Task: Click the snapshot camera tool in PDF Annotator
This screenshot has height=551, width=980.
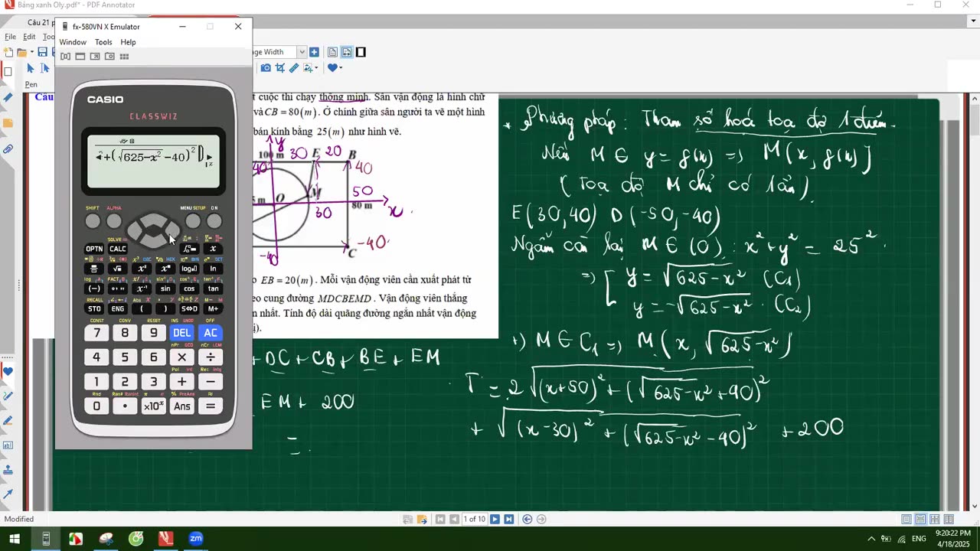Action: pyautogui.click(x=266, y=68)
